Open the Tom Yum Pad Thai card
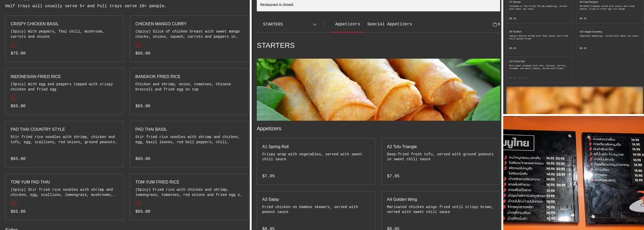 tap(64, 197)
